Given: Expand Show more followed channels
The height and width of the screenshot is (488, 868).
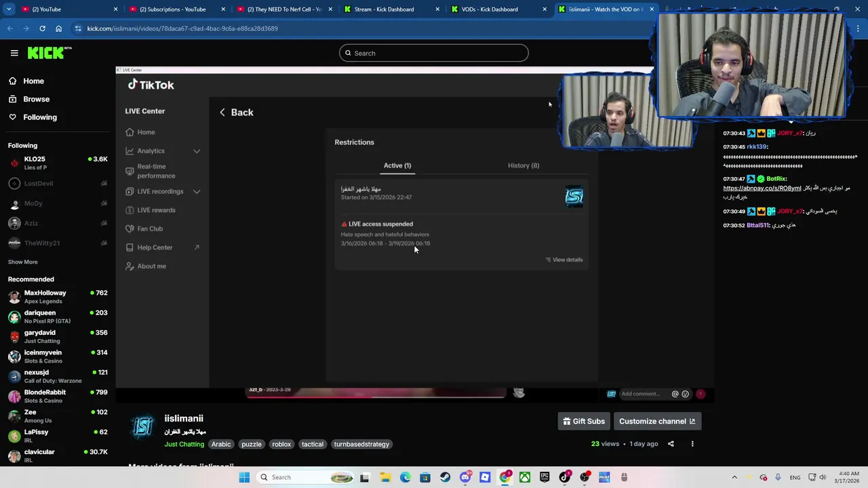Looking at the screenshot, I should (x=23, y=262).
